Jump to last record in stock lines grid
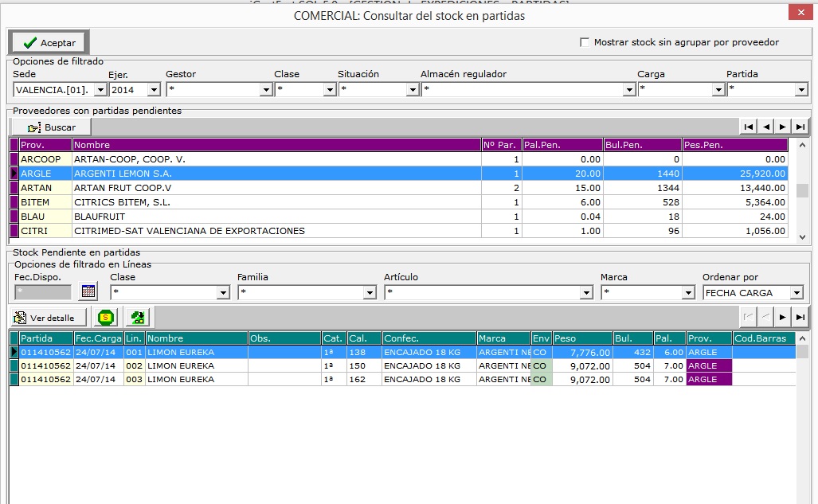This screenshot has width=818, height=504. click(800, 317)
